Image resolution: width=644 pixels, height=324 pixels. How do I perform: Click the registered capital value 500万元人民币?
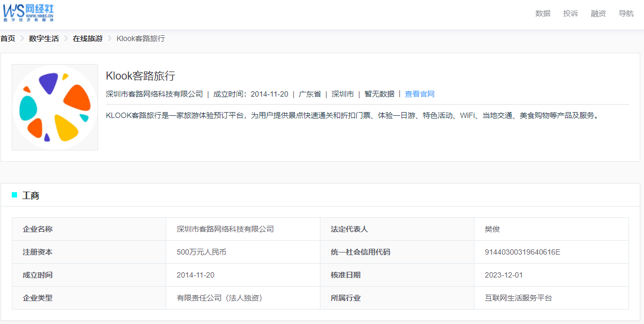tap(201, 252)
